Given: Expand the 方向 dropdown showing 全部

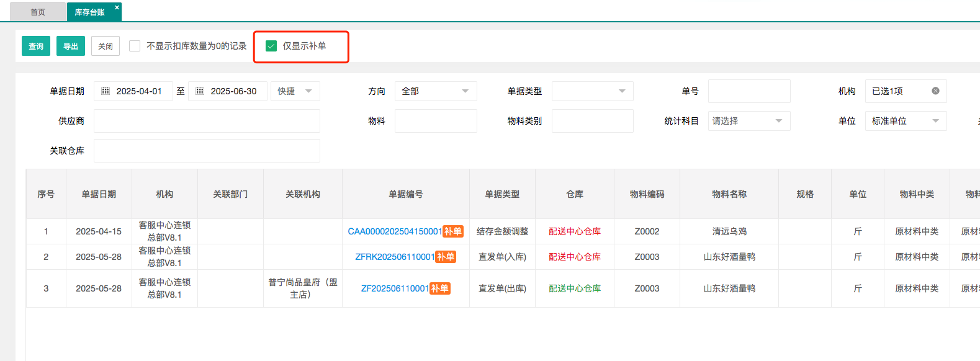Looking at the screenshot, I should tap(436, 91).
